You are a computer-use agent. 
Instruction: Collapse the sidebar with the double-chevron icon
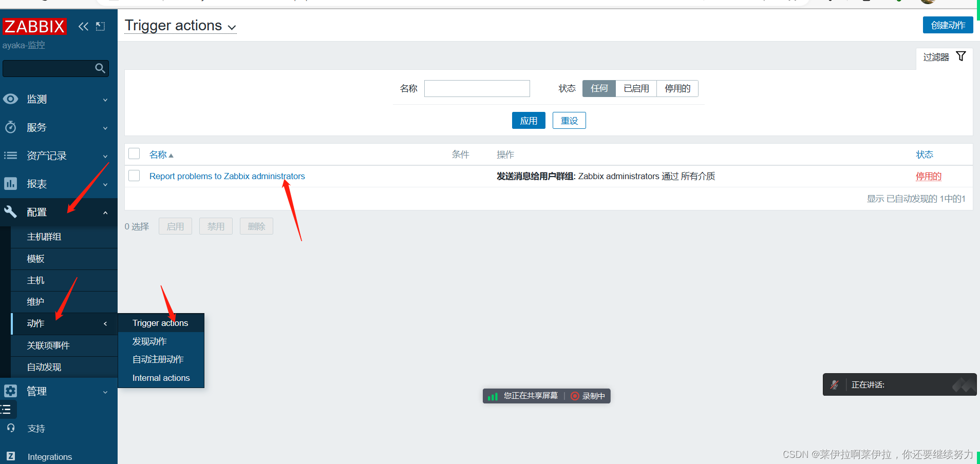point(83,26)
